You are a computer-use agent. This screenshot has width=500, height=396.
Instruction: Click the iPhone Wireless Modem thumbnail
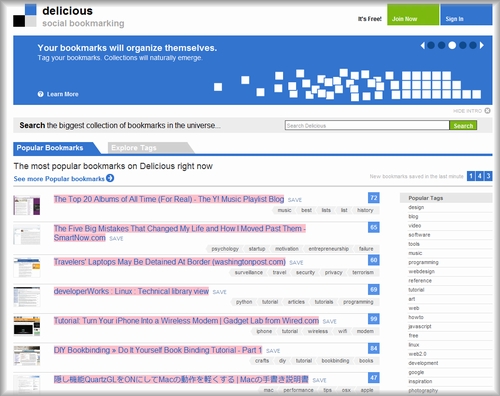click(27, 326)
